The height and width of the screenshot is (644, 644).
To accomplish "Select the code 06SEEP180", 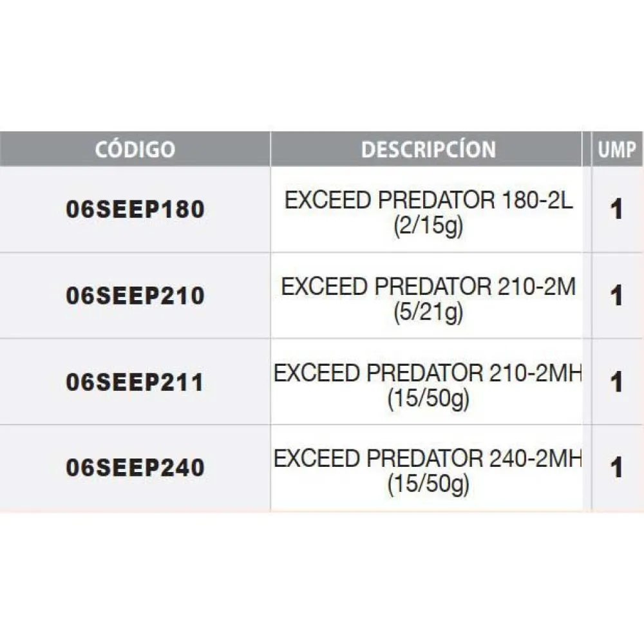I will tap(135, 209).
